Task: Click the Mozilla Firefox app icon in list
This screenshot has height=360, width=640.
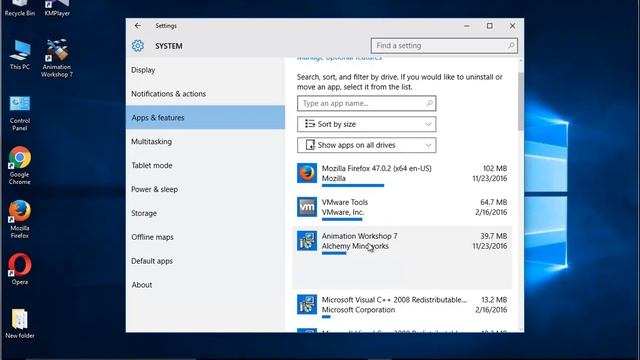Action: point(307,173)
